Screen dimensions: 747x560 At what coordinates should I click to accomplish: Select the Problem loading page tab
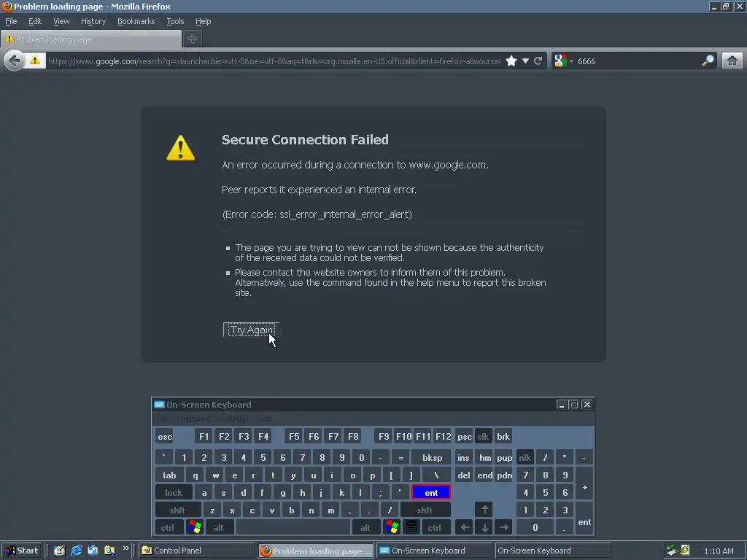tap(91, 39)
